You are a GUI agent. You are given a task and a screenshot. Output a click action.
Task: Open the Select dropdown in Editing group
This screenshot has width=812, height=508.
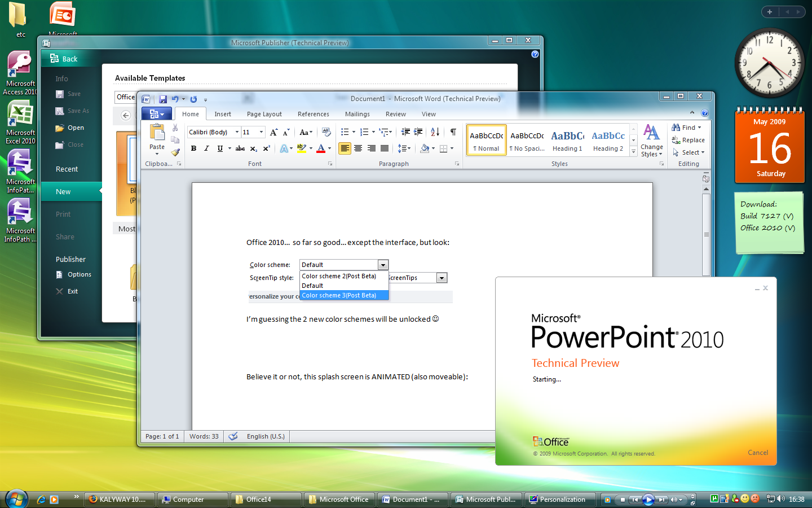click(689, 152)
